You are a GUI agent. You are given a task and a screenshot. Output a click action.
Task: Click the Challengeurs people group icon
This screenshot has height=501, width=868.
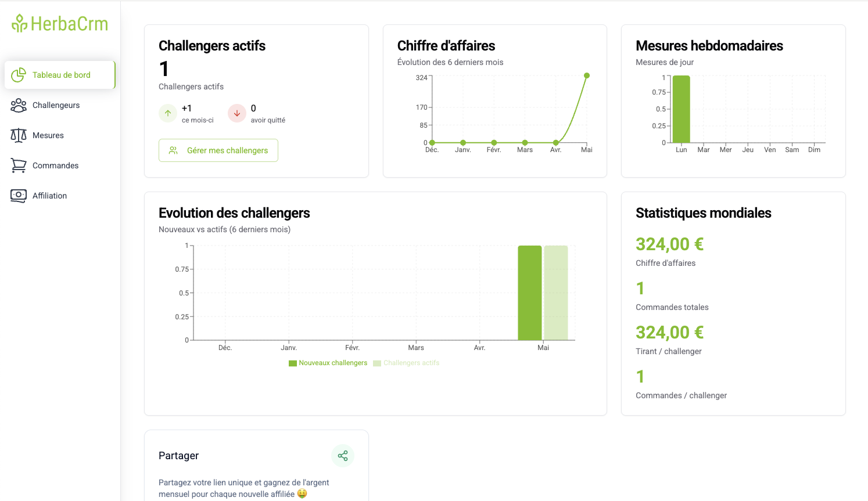(x=19, y=105)
